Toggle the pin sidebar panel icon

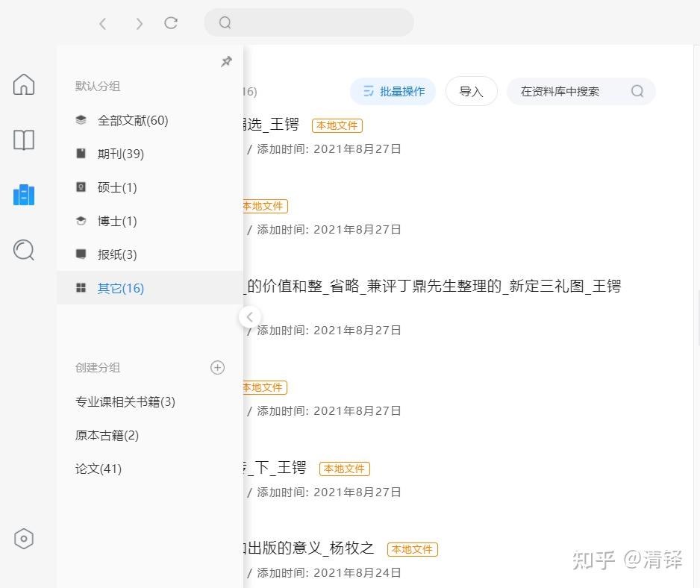[226, 62]
